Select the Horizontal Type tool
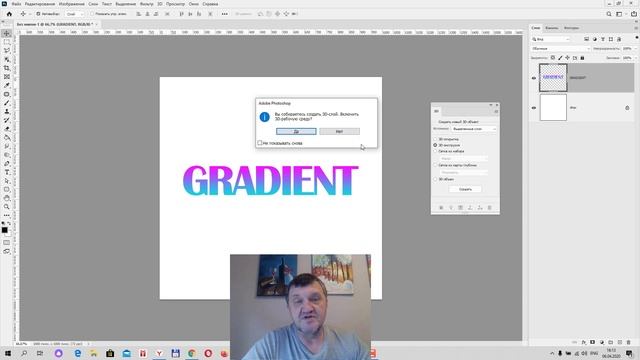This screenshot has height=360, width=640. [7, 172]
